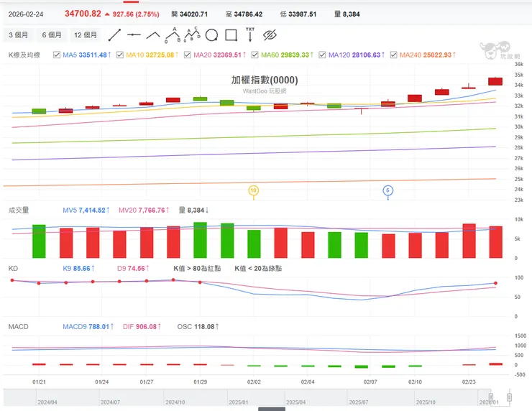Switch chart range to 3 個月
The image size is (532, 411).
(x=18, y=35)
